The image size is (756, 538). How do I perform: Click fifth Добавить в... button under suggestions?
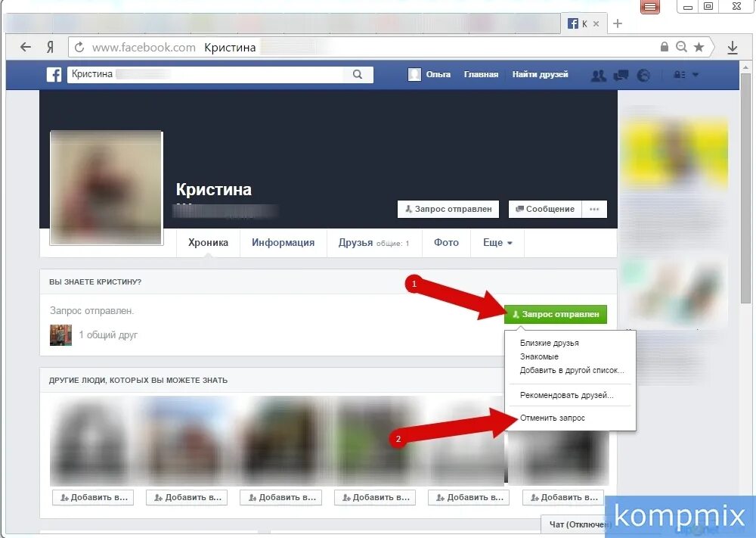click(x=469, y=497)
